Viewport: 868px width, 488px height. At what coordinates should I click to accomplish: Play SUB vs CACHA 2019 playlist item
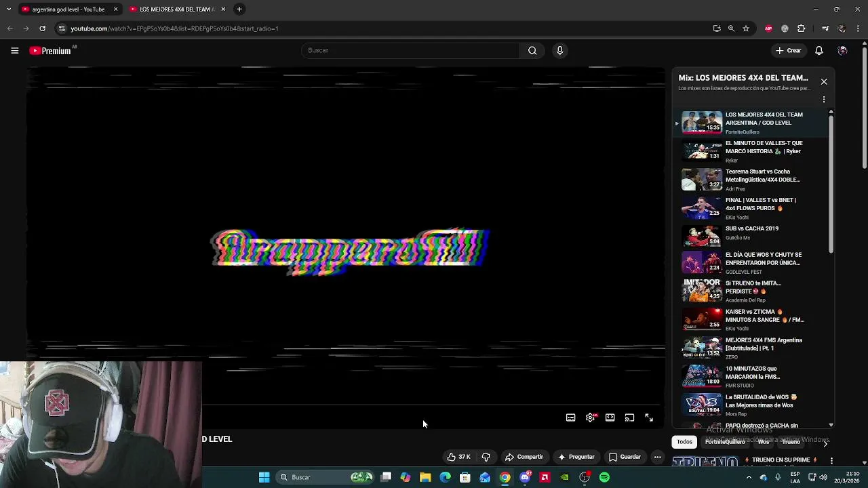(x=751, y=237)
